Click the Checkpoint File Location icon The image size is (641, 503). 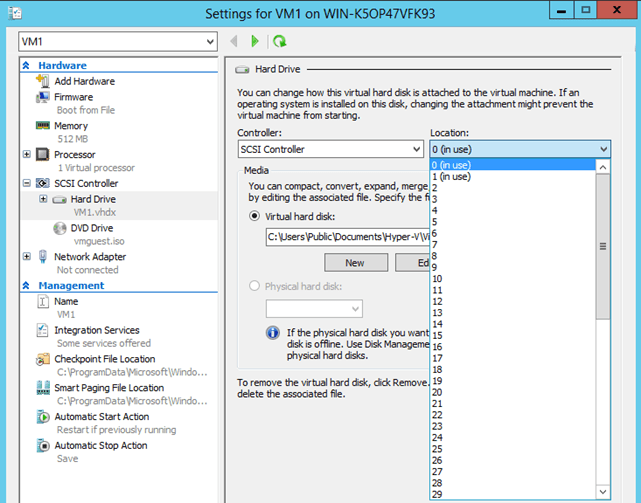tap(43, 359)
